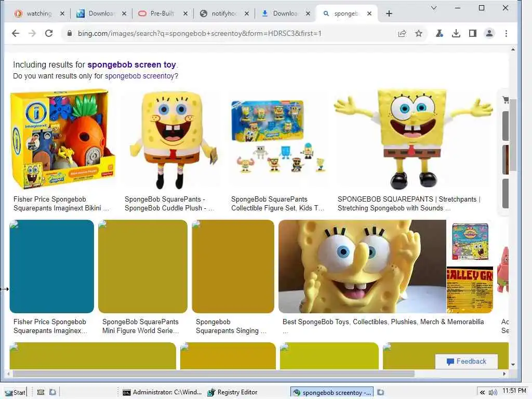
Task: Open the large SpongeBob figure photo
Action: point(362,267)
